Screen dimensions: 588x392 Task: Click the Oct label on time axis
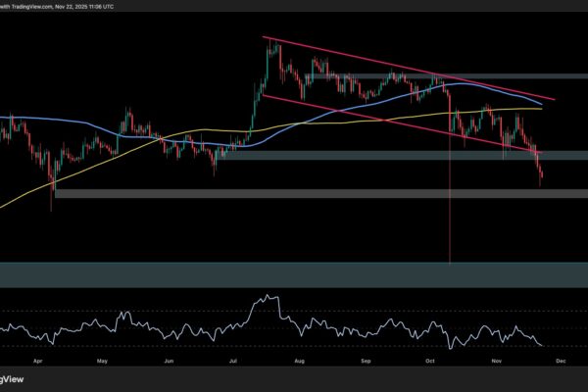coord(431,360)
